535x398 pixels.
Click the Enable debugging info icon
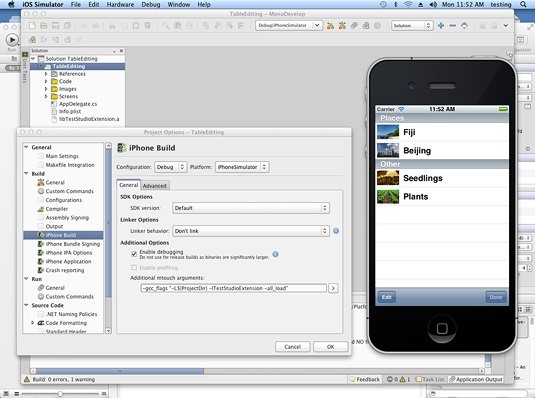pyautogui.click(x=275, y=254)
